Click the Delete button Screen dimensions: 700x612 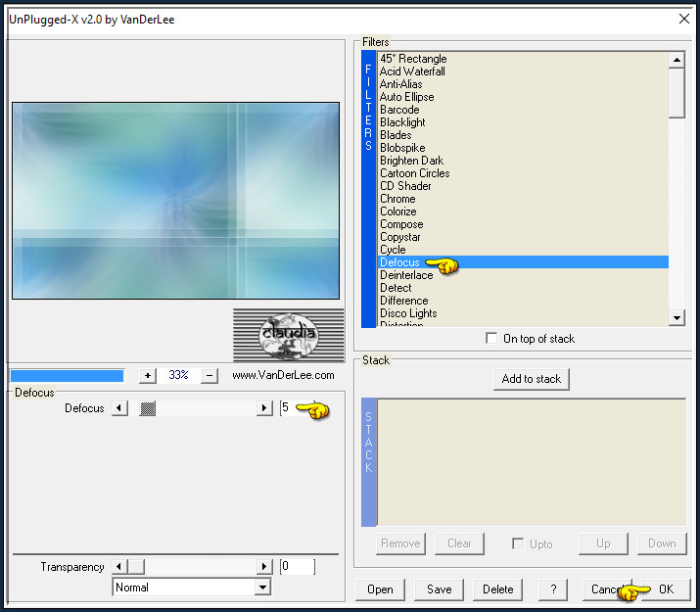[x=497, y=589]
